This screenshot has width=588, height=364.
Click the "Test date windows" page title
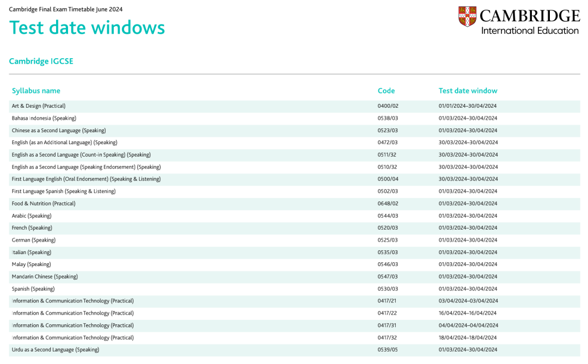[87, 27]
